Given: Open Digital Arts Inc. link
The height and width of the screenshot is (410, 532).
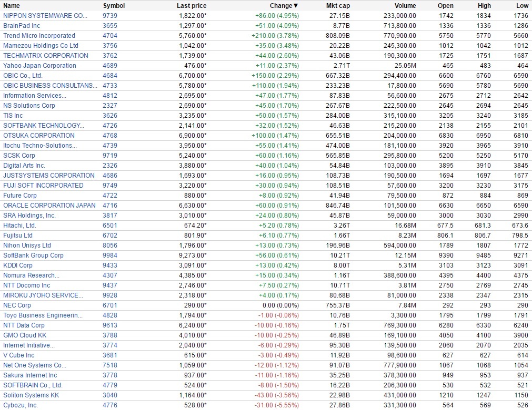Looking at the screenshot, I should coord(24,166).
